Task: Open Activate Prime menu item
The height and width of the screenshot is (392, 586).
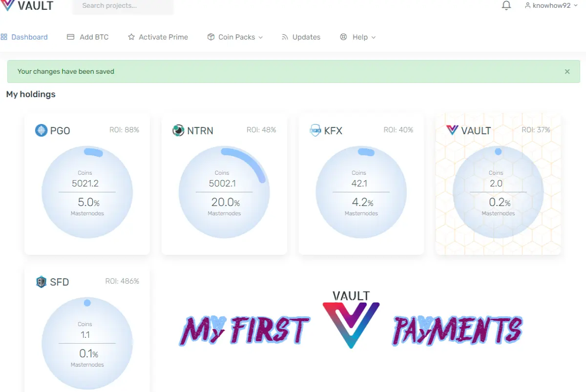Action: 158,37
